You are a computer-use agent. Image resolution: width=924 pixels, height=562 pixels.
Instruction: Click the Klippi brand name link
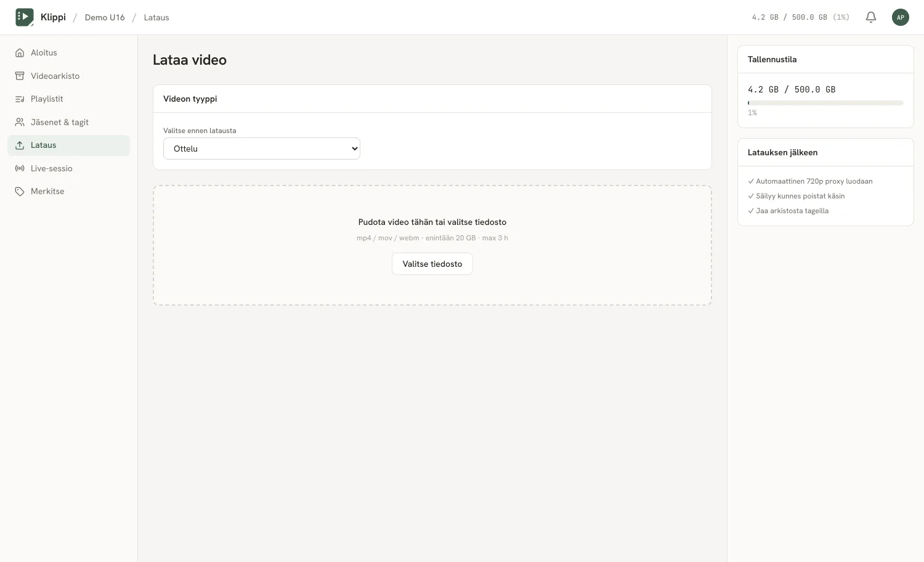click(x=53, y=17)
